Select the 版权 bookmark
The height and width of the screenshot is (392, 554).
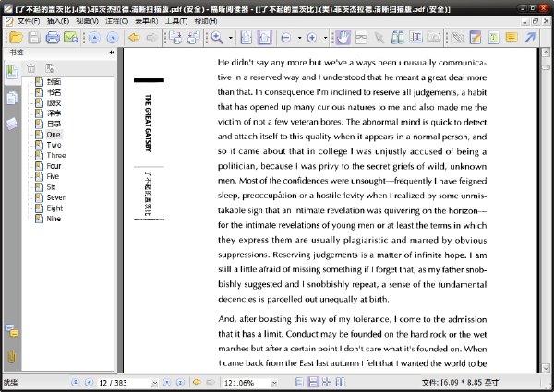(54, 103)
